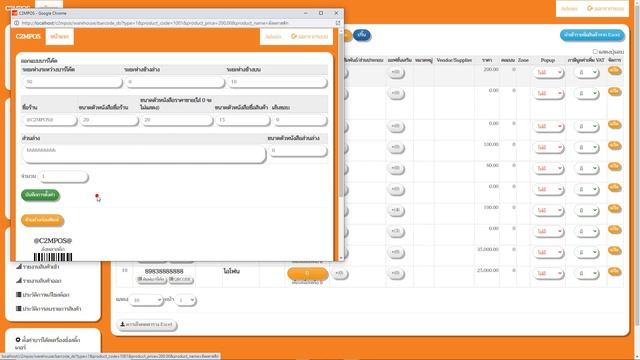Open VAT dropdown in the 200.00 price row

click(x=587, y=73)
